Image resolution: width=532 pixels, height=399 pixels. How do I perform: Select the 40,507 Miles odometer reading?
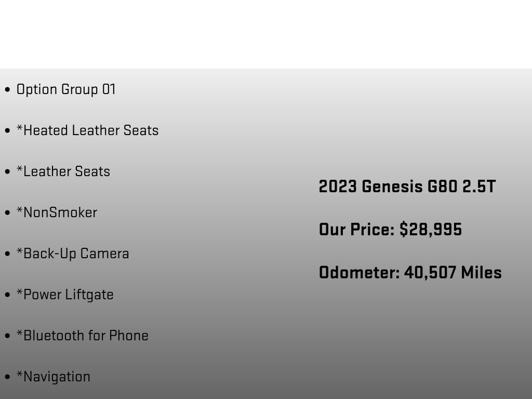tap(453, 272)
